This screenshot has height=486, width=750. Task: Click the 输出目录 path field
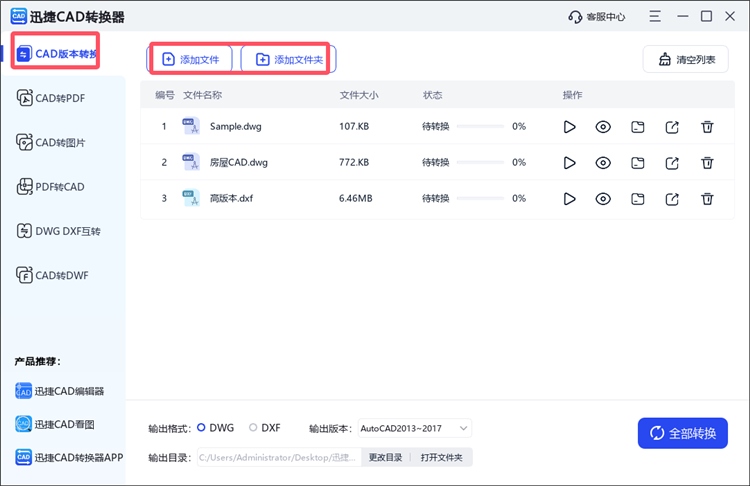coord(278,457)
